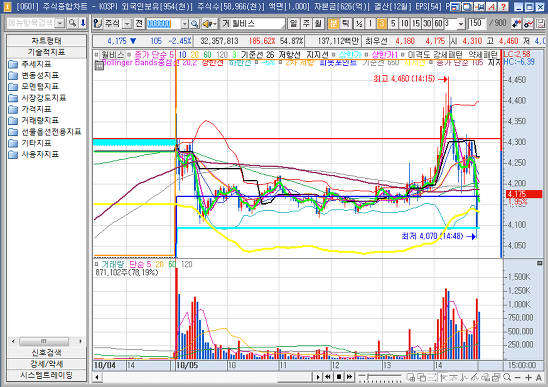Open the 시스템트레이딩 panel tab

pyautogui.click(x=46, y=375)
